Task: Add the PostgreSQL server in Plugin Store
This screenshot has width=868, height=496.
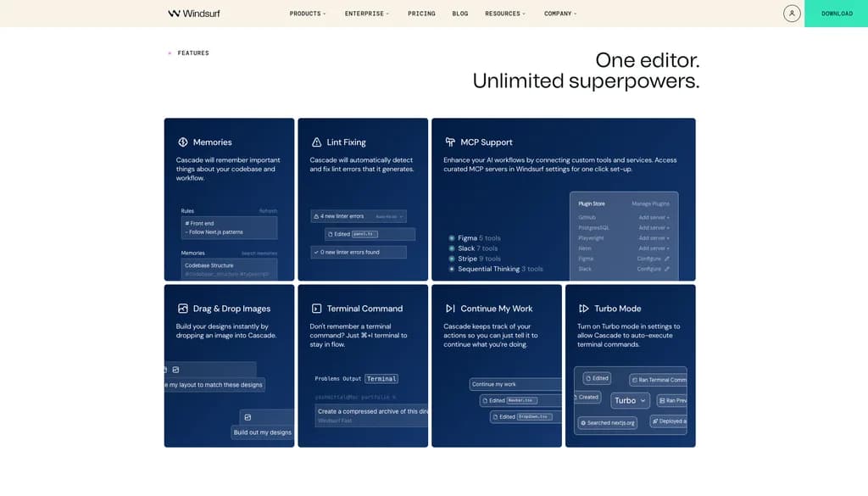Action: coord(654,227)
